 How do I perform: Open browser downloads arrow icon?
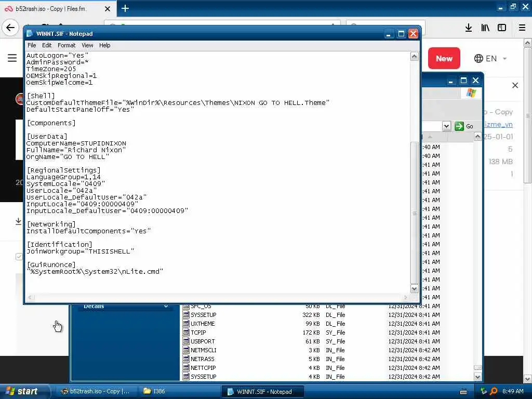coord(469,28)
